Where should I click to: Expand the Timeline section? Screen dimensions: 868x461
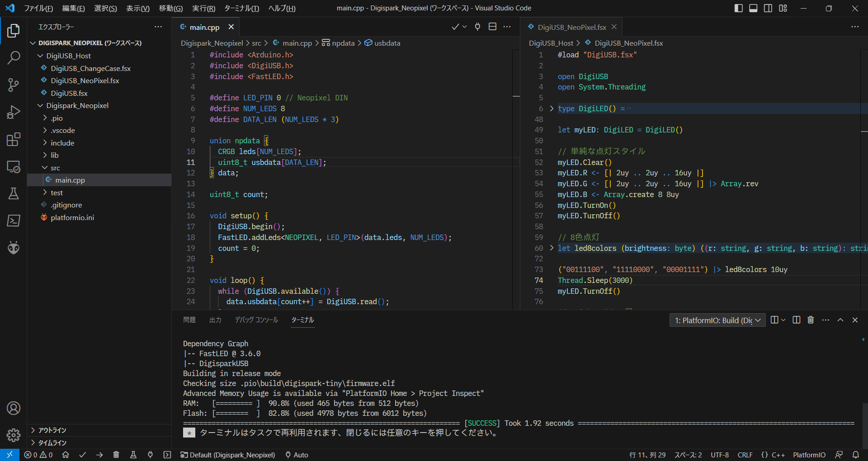pos(99,442)
